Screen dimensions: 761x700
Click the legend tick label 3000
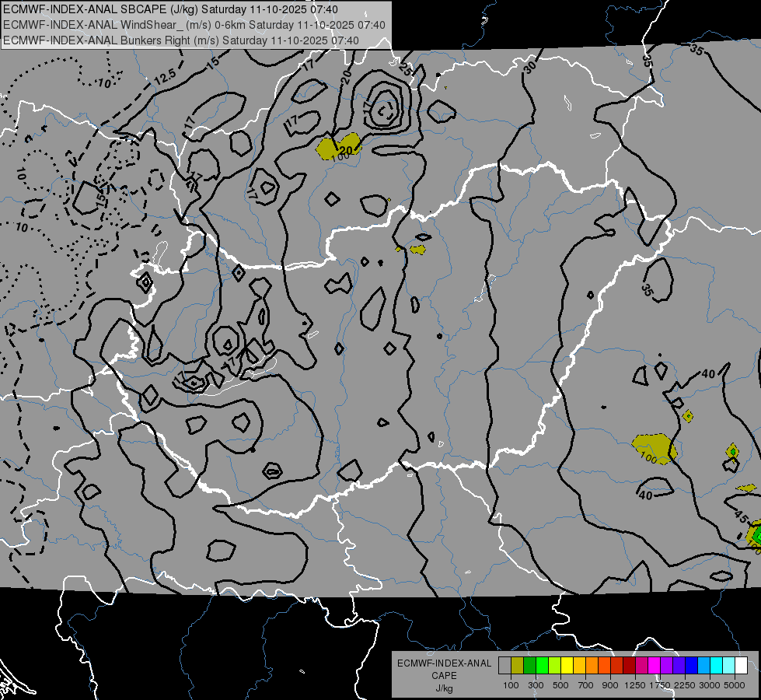(710, 685)
